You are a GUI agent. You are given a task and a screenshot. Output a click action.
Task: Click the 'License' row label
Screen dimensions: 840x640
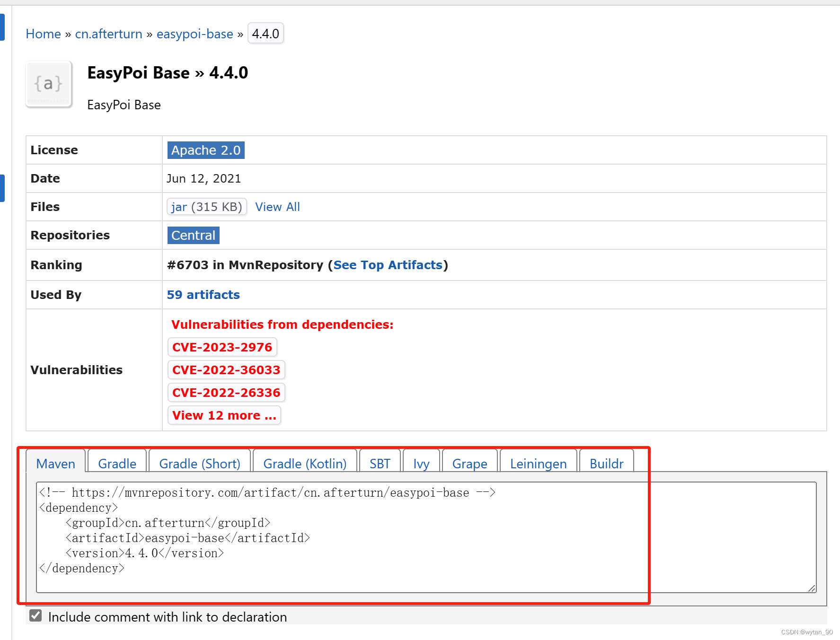[54, 150]
